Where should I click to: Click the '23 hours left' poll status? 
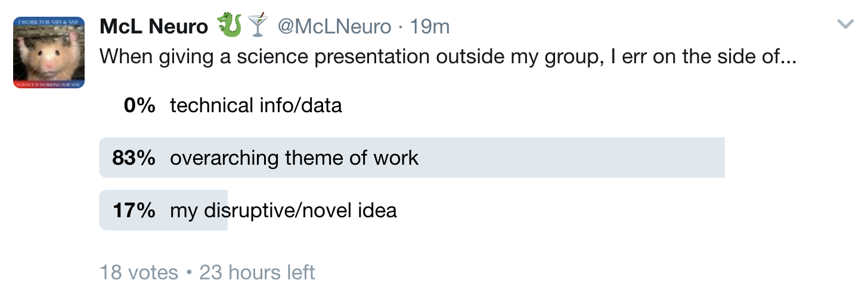pyautogui.click(x=257, y=273)
